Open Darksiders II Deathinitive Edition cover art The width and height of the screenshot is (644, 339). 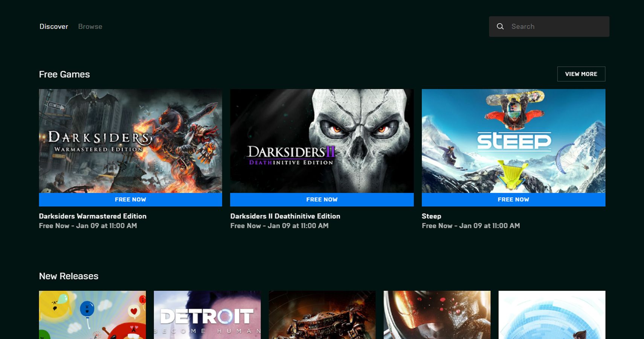pos(322,141)
